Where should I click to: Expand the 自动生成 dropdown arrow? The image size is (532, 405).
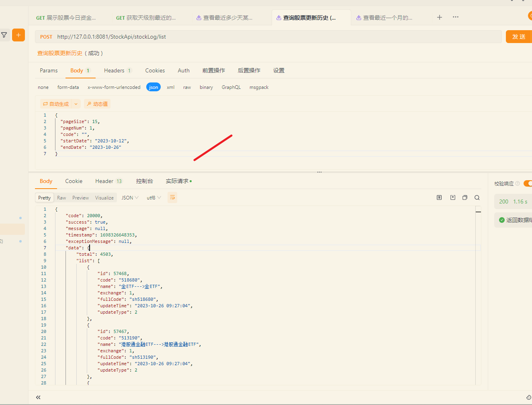click(76, 104)
